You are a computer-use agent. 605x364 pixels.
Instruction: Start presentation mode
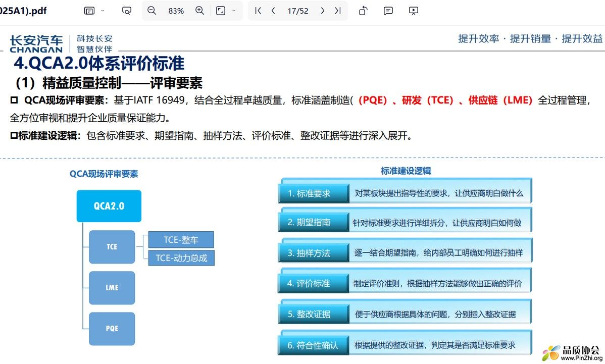[413, 11]
